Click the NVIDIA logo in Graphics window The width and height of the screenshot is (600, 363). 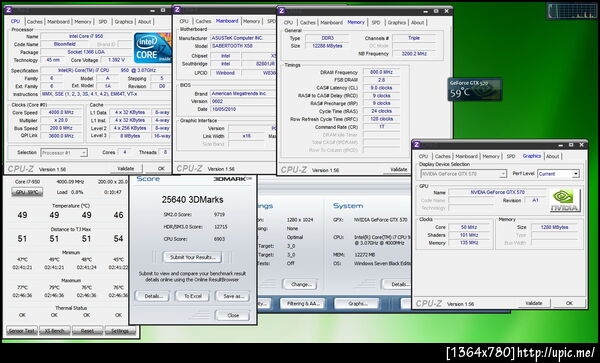[x=565, y=200]
